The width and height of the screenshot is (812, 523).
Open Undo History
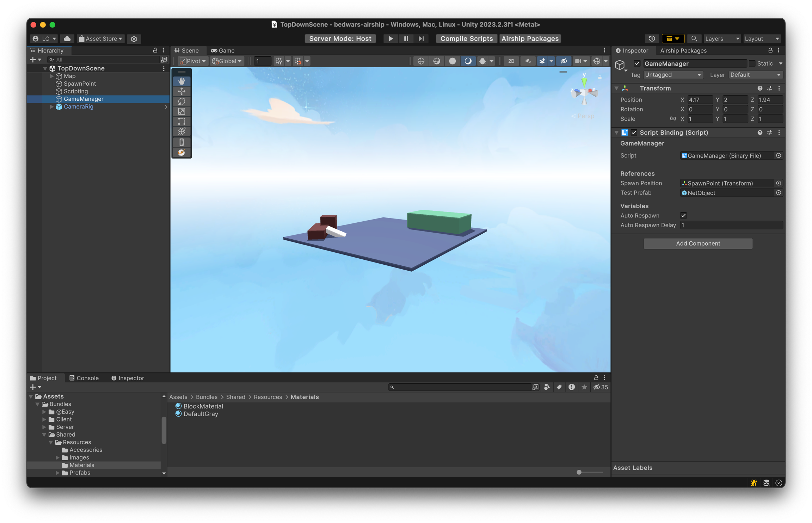click(652, 38)
